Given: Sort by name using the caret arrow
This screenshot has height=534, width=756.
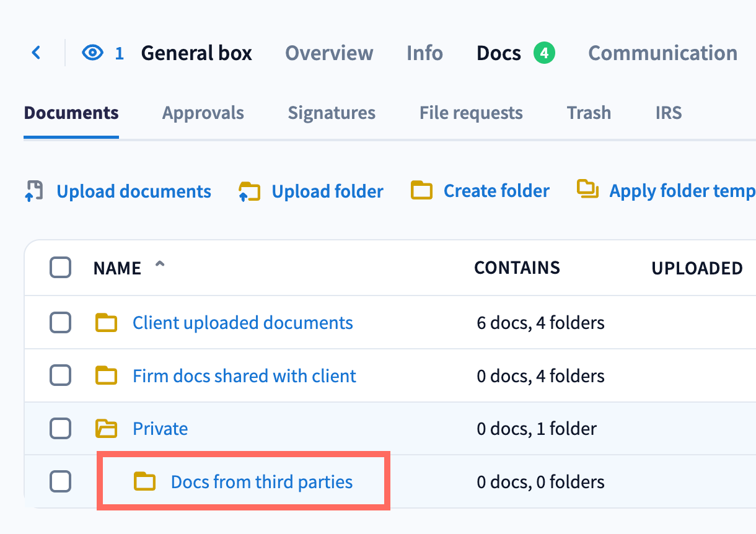Looking at the screenshot, I should click(160, 266).
